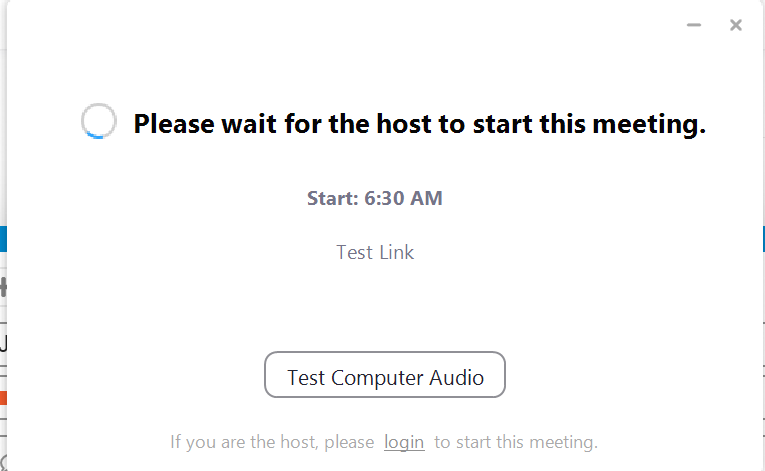765x471 pixels.
Task: Click the partial magnifier icon at bottom left
Action: (x=3, y=463)
